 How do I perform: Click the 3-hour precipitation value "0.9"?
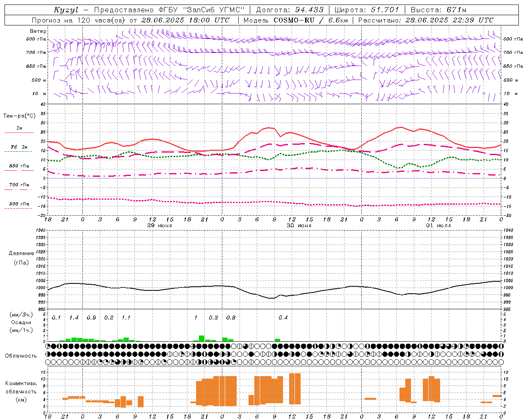(91, 318)
